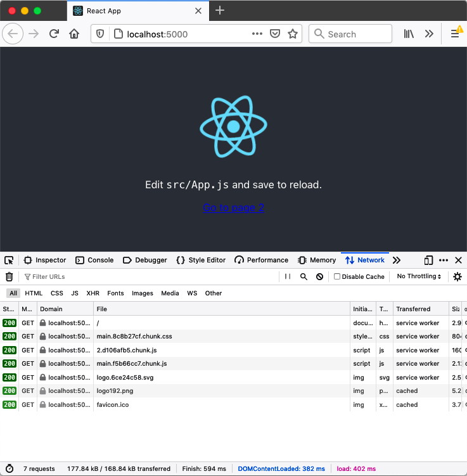Toggle the request blocking icon

click(x=319, y=277)
